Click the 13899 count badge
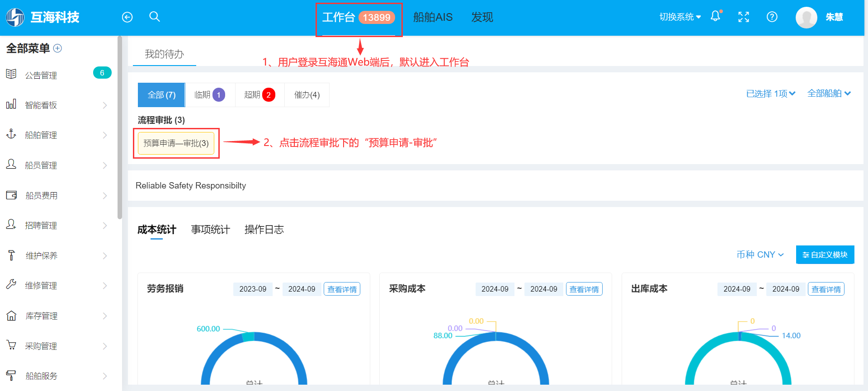Image resolution: width=868 pixels, height=391 pixels. tap(377, 18)
